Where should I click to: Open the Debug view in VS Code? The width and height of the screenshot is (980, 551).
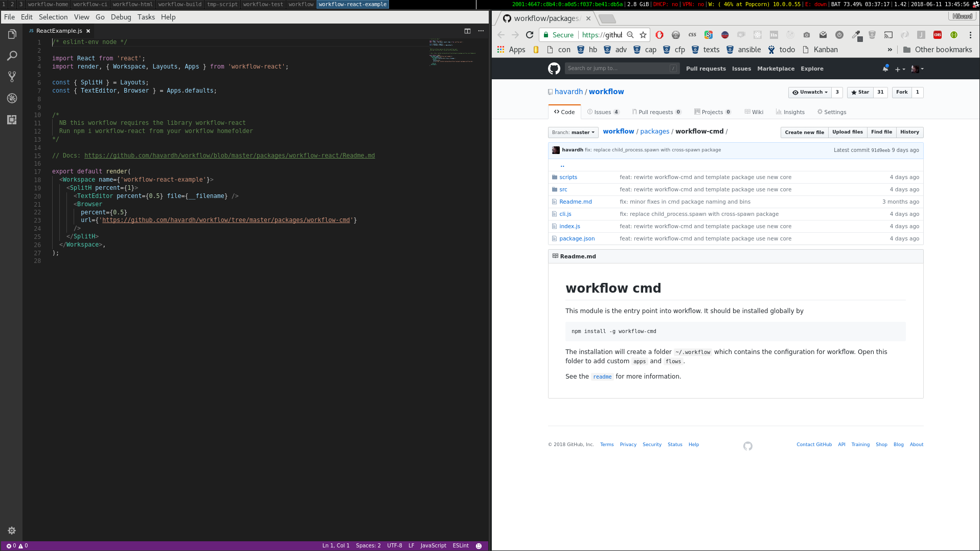pyautogui.click(x=12, y=98)
